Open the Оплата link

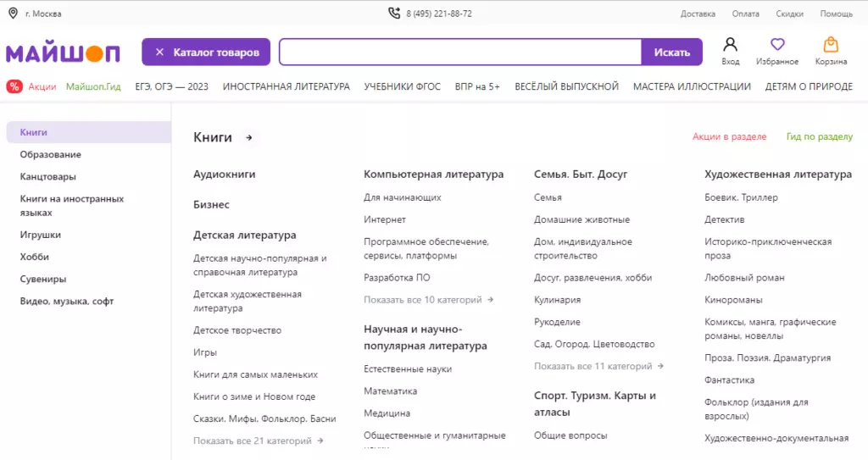pyautogui.click(x=746, y=14)
